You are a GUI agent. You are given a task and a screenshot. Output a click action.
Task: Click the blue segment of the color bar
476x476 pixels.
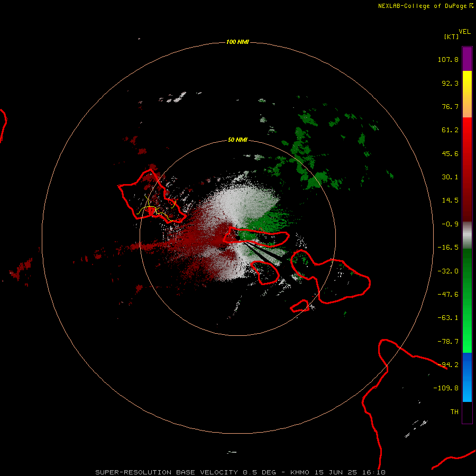(x=467, y=377)
